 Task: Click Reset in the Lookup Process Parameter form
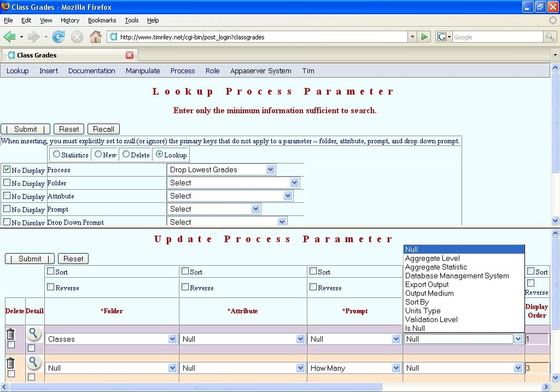[69, 129]
